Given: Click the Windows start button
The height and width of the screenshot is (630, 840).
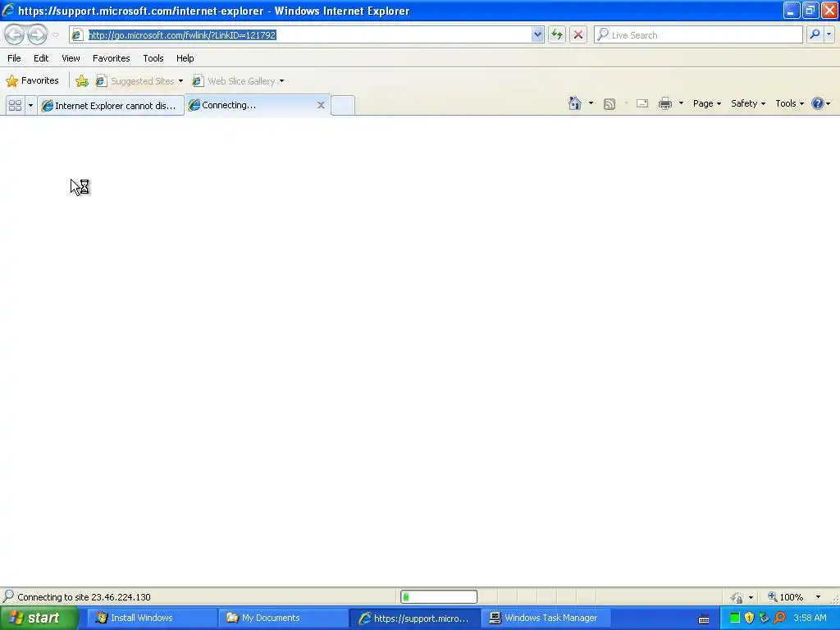Looking at the screenshot, I should pyautogui.click(x=39, y=618).
